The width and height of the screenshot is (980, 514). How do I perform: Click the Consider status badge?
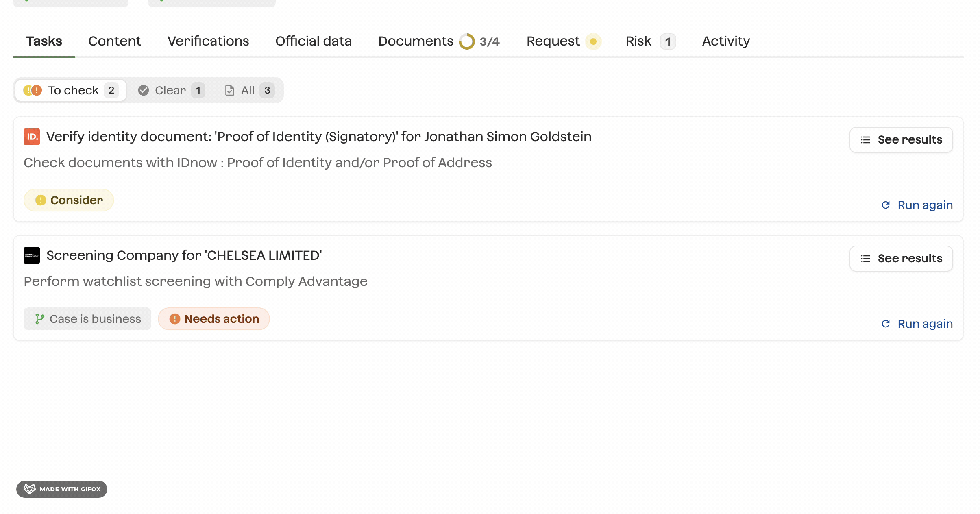tap(69, 200)
